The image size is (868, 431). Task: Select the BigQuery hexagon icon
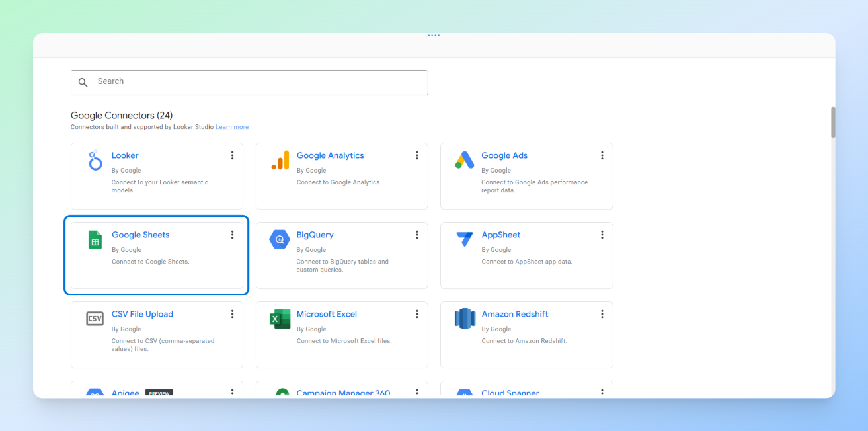(280, 240)
